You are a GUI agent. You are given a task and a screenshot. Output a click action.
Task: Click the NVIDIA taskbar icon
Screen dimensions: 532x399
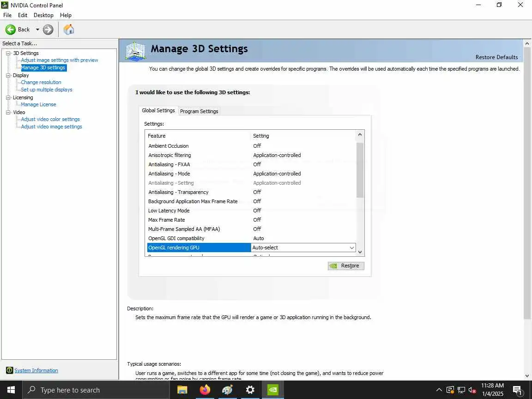[x=273, y=390]
